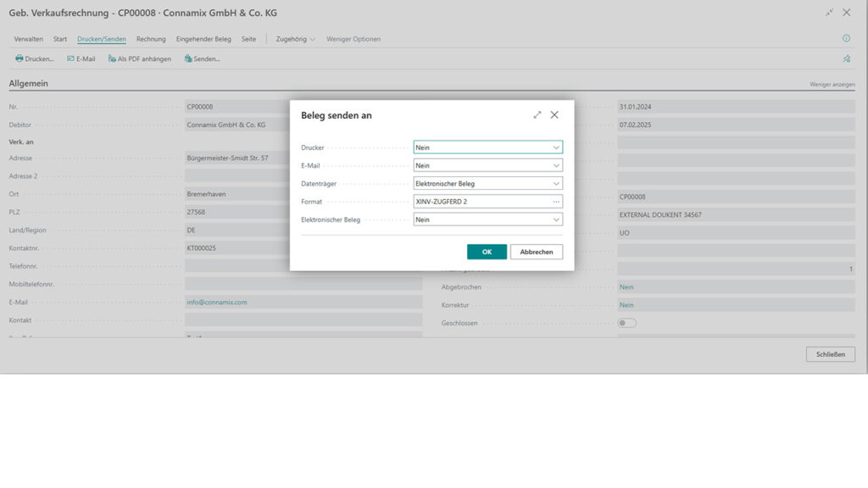Open the Elektronischer Beleg dropdown
The image size is (868, 488).
click(556, 219)
